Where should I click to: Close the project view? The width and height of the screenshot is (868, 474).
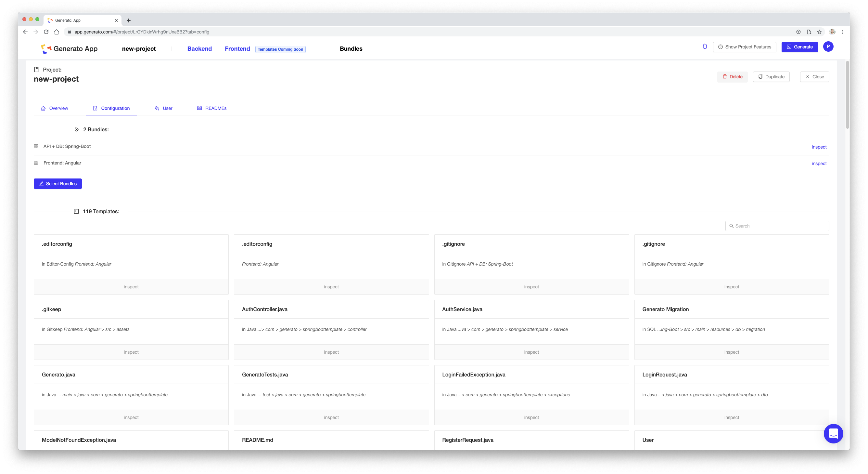[814, 76]
